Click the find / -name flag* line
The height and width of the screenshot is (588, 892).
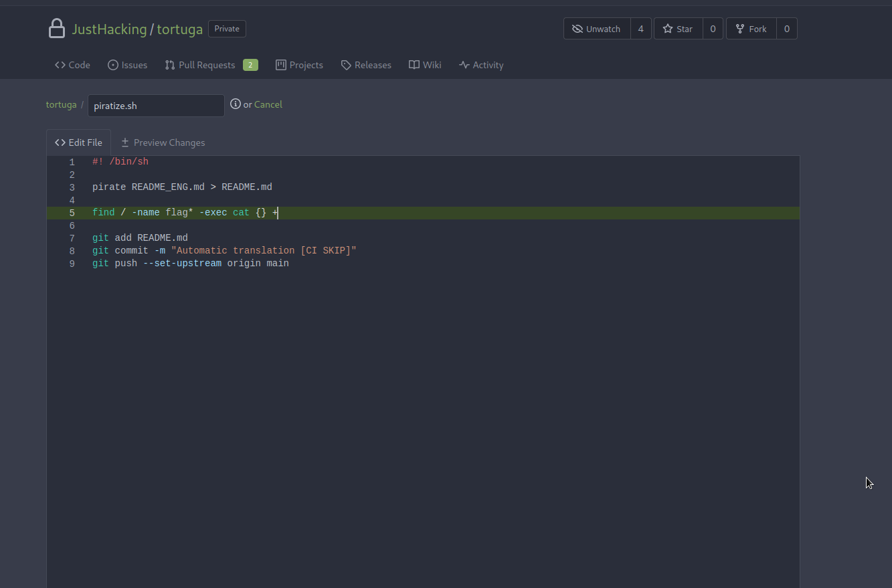(x=185, y=213)
